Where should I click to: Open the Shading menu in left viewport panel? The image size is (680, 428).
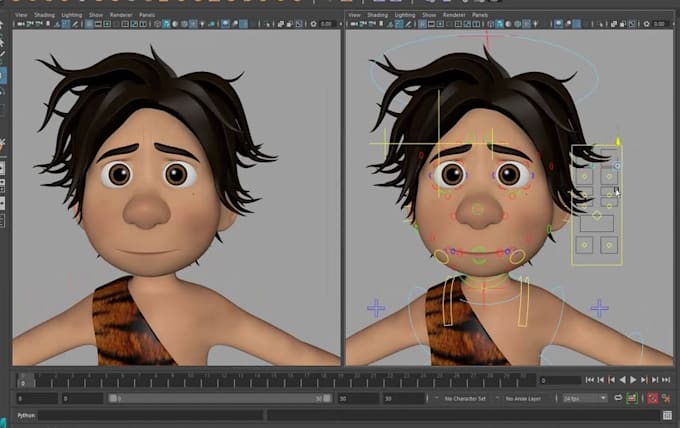tap(44, 15)
